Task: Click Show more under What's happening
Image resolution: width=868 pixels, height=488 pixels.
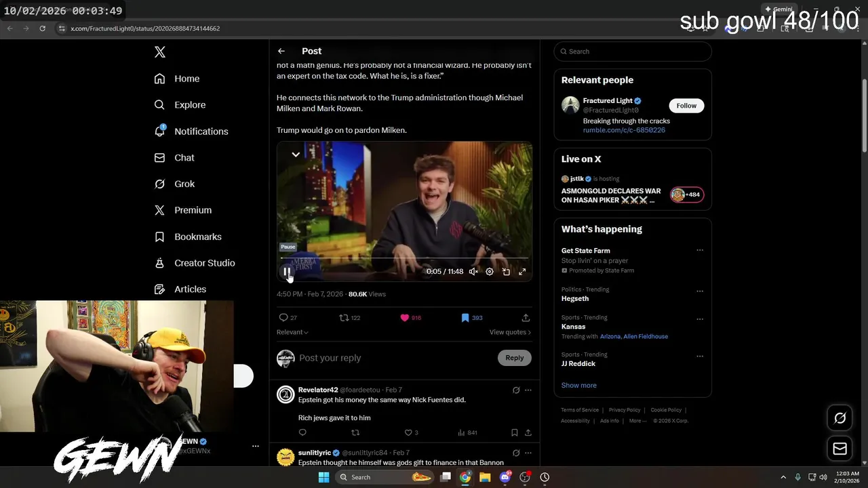Action: click(x=578, y=386)
